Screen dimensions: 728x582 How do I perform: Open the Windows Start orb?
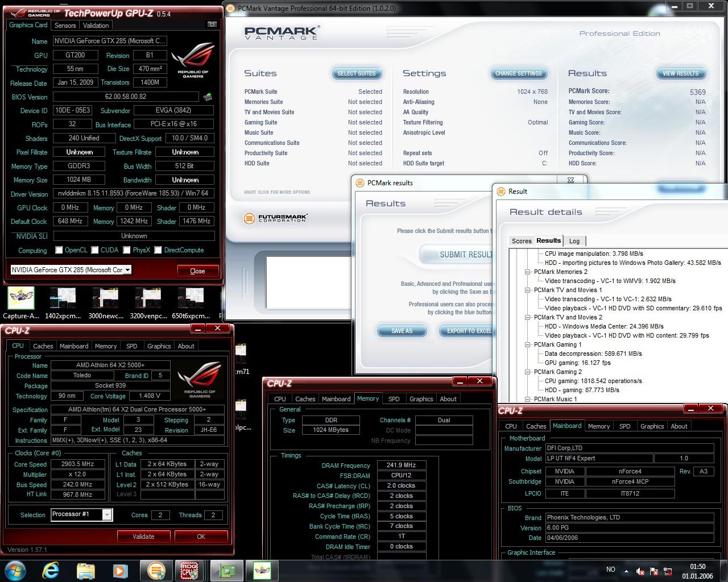16,570
